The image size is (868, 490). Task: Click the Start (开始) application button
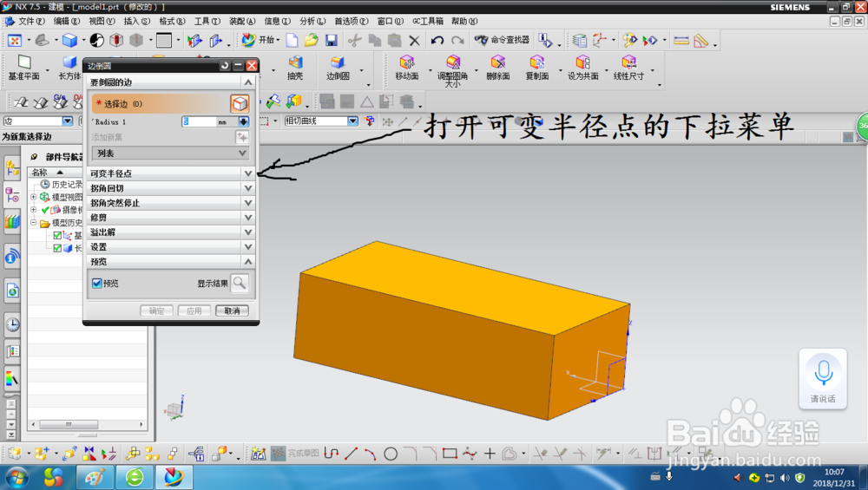pos(260,40)
